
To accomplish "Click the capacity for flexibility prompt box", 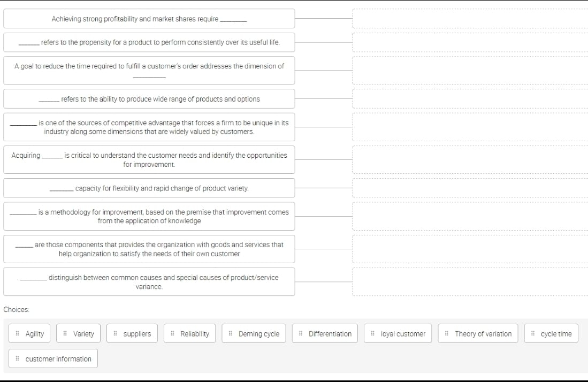I will (x=149, y=188).
